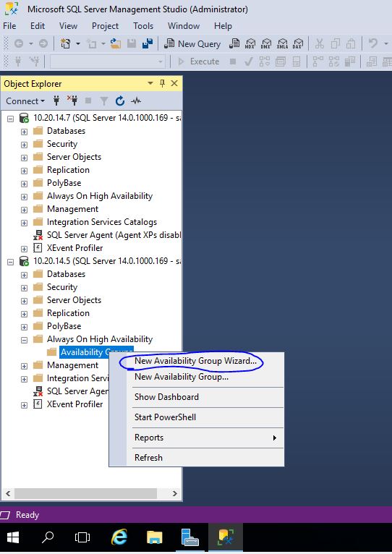Expand Replication under 10.20.14.5

click(x=24, y=314)
